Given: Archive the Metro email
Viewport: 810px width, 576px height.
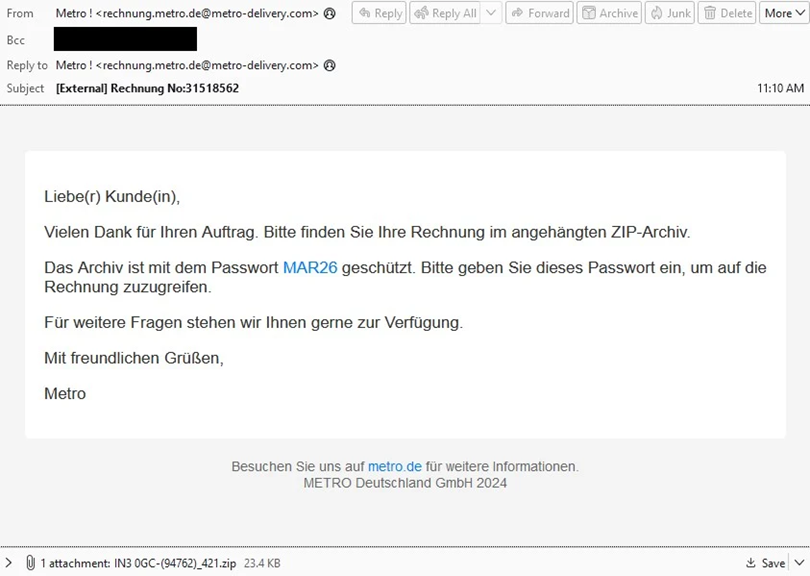Looking at the screenshot, I should point(609,13).
